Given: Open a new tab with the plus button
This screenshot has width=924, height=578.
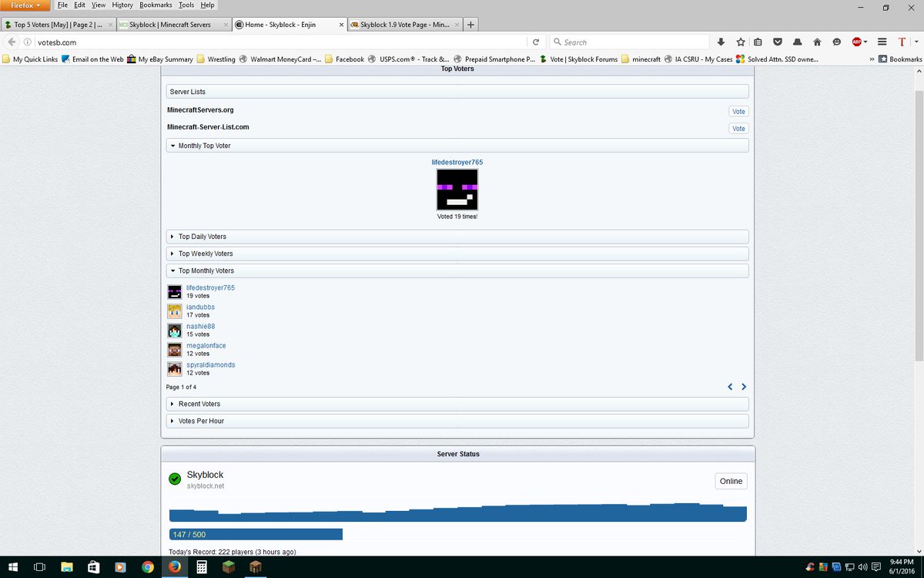Looking at the screenshot, I should (x=470, y=25).
